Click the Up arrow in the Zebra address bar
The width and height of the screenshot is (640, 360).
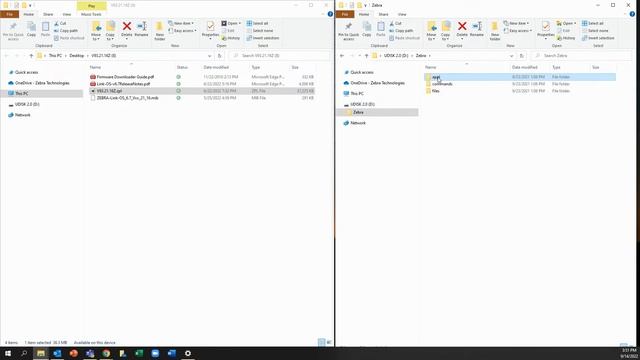[367, 56]
